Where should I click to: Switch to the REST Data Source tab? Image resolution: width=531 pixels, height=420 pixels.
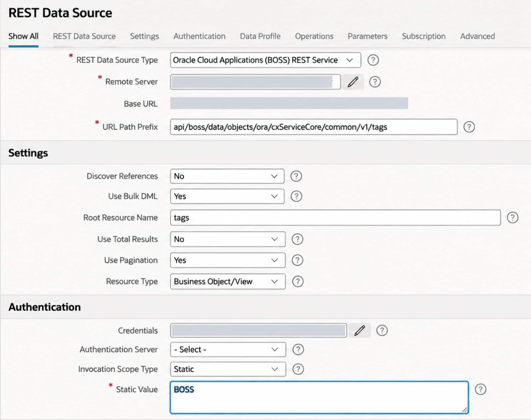tap(84, 36)
